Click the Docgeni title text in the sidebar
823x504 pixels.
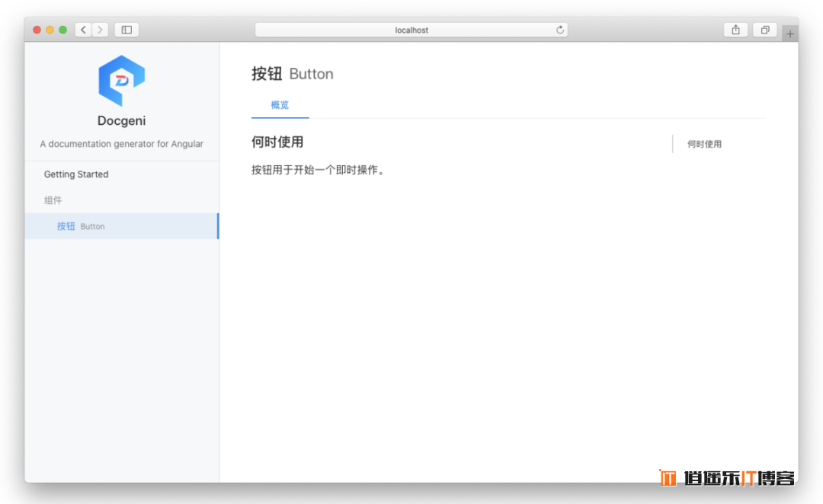point(121,120)
